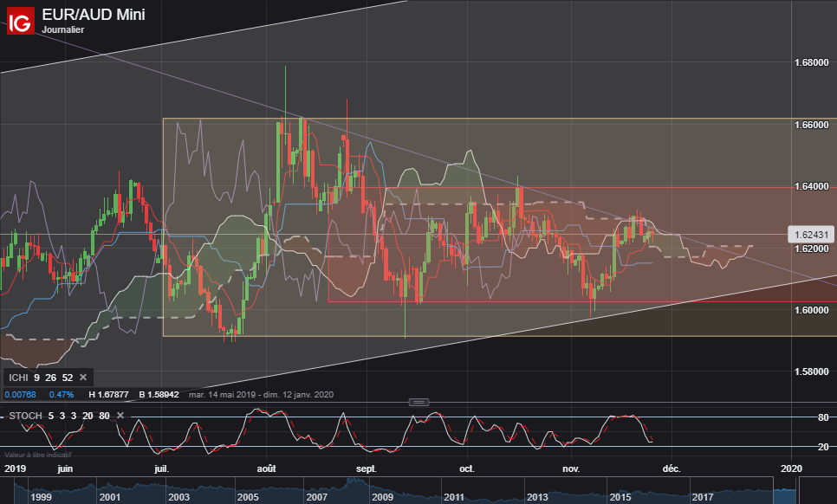Open the ICHI 9 26 52 indicator settings

coord(41,378)
